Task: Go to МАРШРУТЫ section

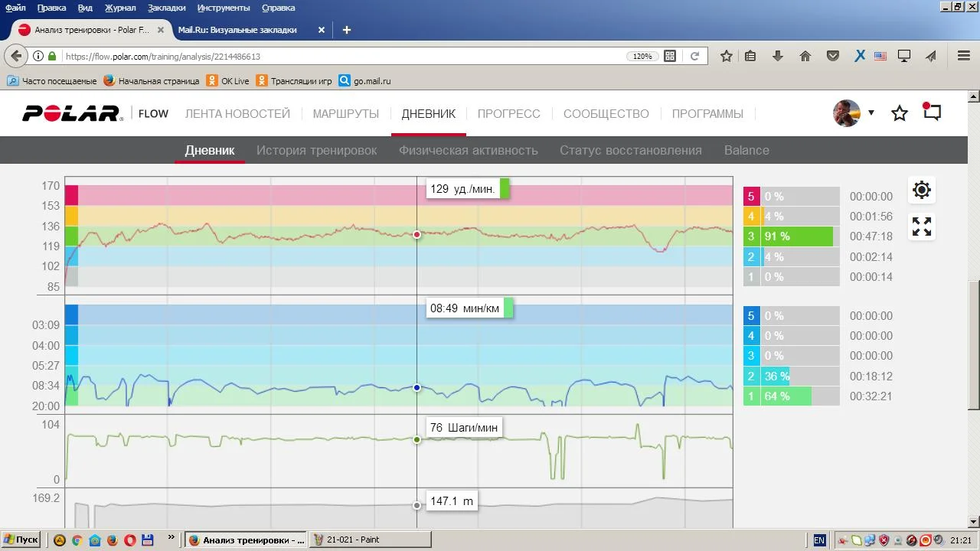Action: click(x=346, y=113)
